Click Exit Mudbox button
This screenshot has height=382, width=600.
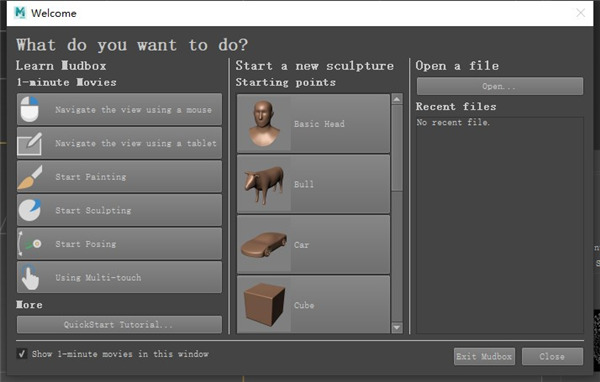484,356
